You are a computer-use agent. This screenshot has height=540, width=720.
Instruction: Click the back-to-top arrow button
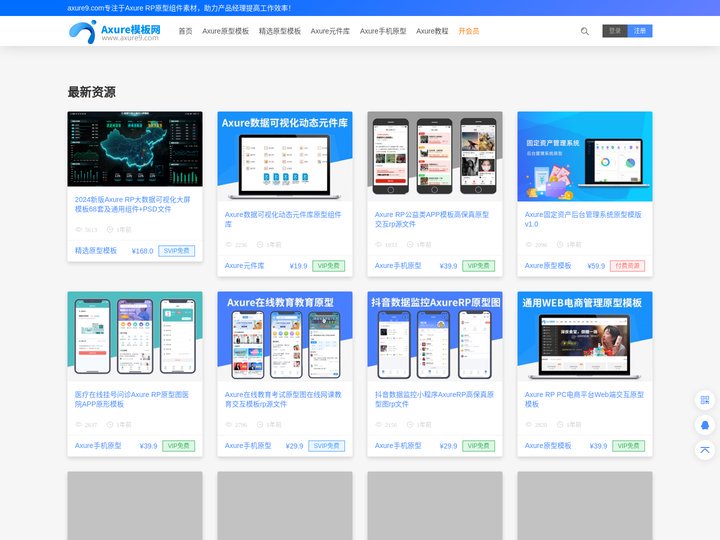point(705,450)
